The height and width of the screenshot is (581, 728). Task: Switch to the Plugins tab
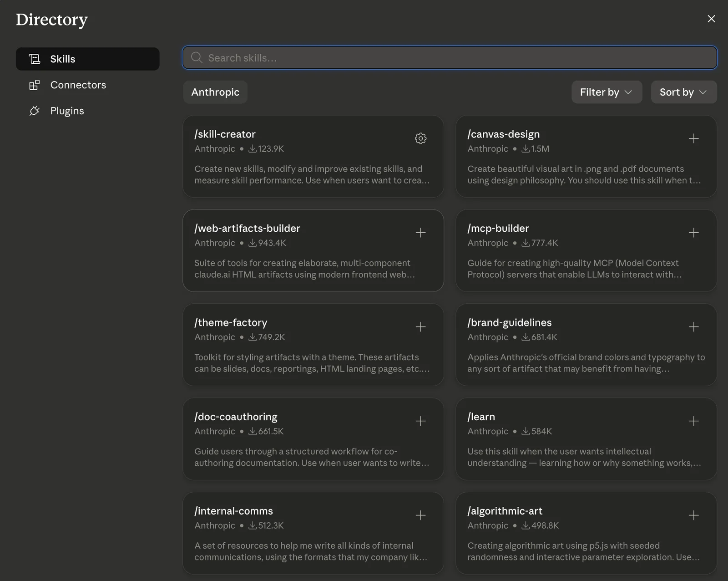point(87,111)
